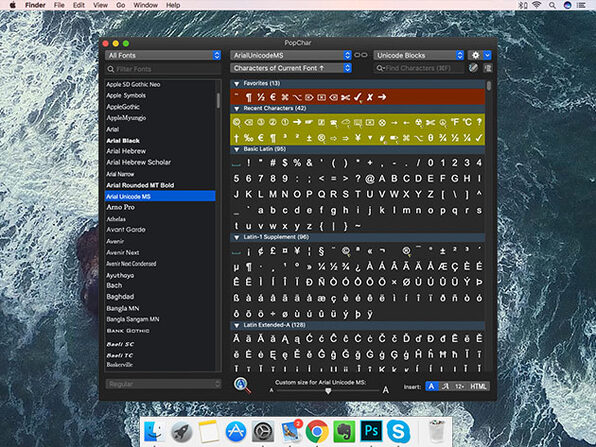Set Insert mode to HTML
The image size is (596, 447).
(478, 386)
